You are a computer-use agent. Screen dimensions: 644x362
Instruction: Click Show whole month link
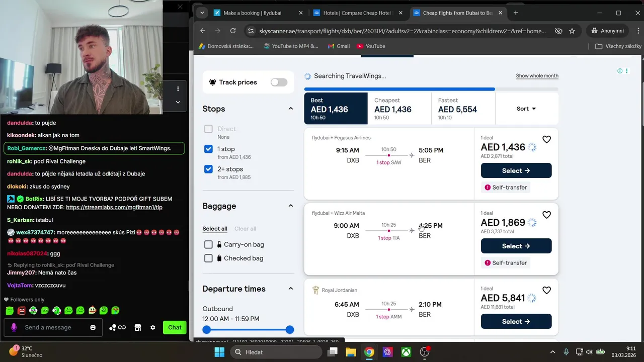pyautogui.click(x=537, y=76)
